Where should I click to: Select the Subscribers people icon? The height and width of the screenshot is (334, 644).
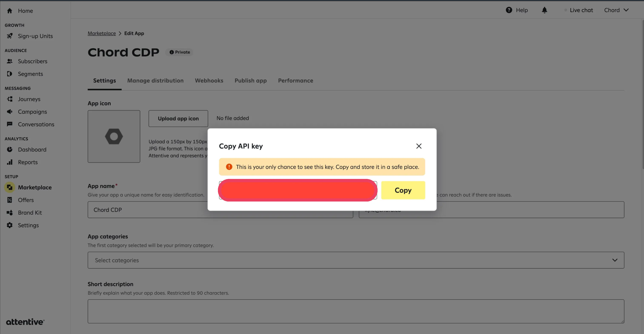10,61
